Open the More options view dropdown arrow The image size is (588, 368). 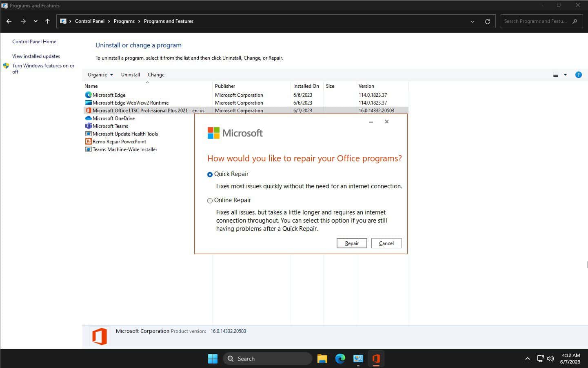[x=565, y=75]
